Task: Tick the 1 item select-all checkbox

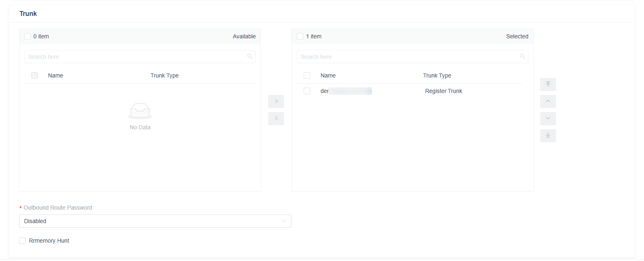Action: (300, 36)
